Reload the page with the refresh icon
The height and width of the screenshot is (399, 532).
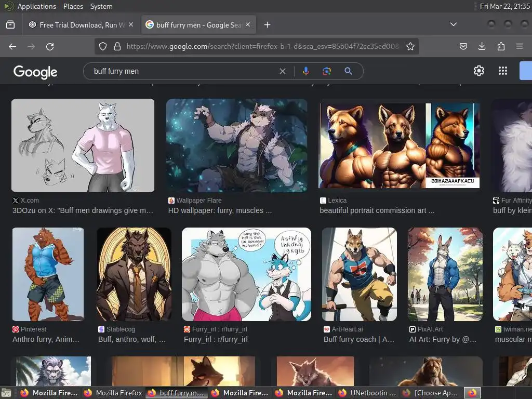point(50,46)
